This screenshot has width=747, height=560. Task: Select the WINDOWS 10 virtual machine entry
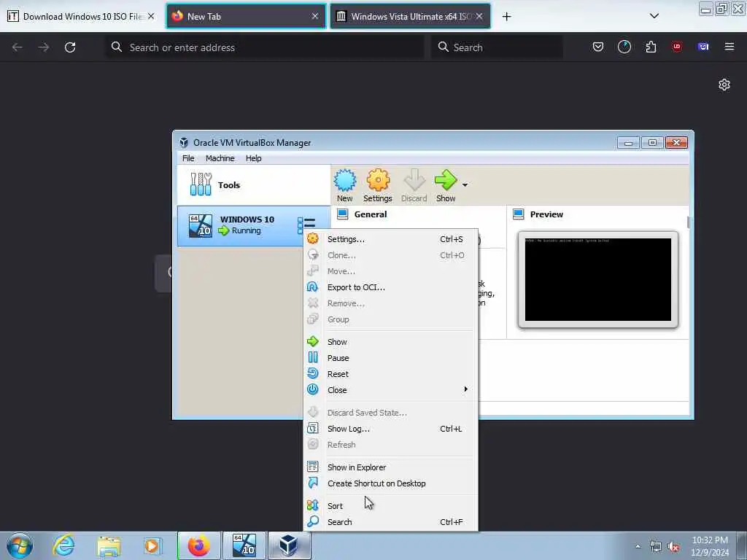253,226
